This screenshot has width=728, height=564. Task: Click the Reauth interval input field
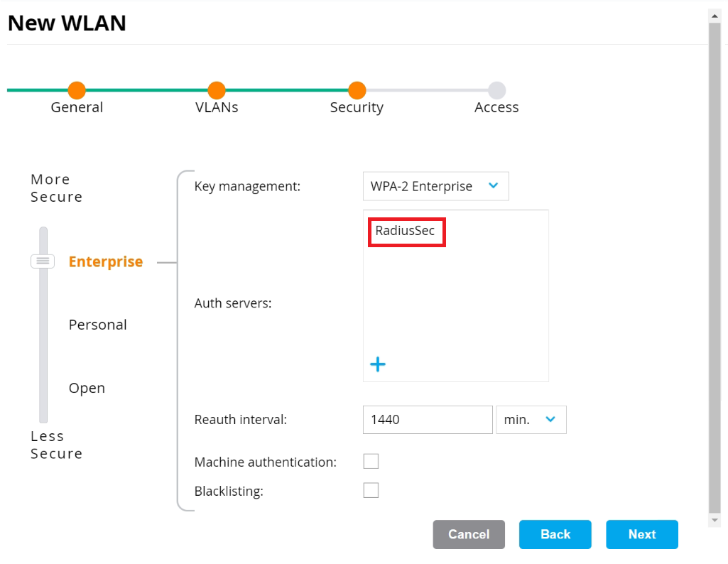[x=428, y=420]
